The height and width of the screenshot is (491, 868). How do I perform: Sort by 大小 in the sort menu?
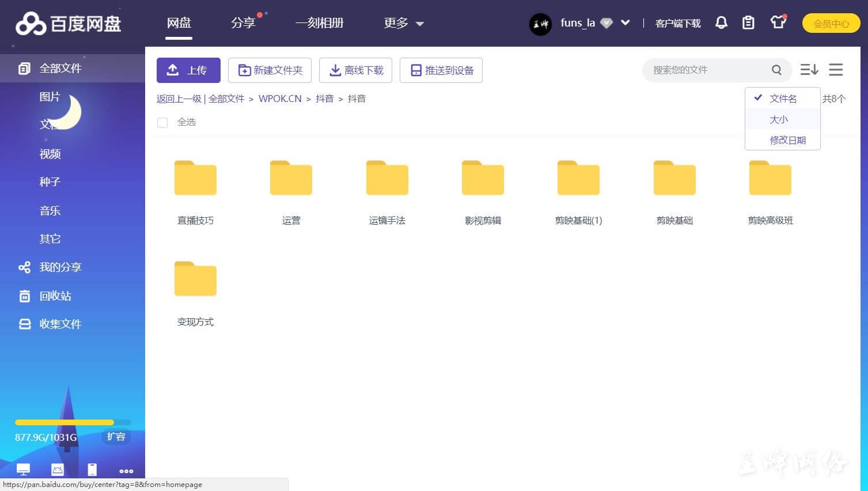pyautogui.click(x=783, y=119)
